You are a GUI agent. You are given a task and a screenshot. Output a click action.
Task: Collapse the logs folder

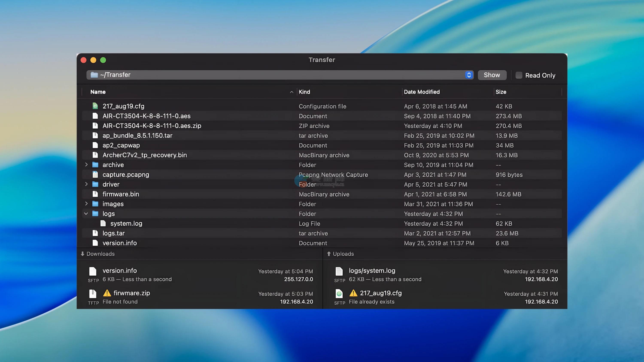86,214
